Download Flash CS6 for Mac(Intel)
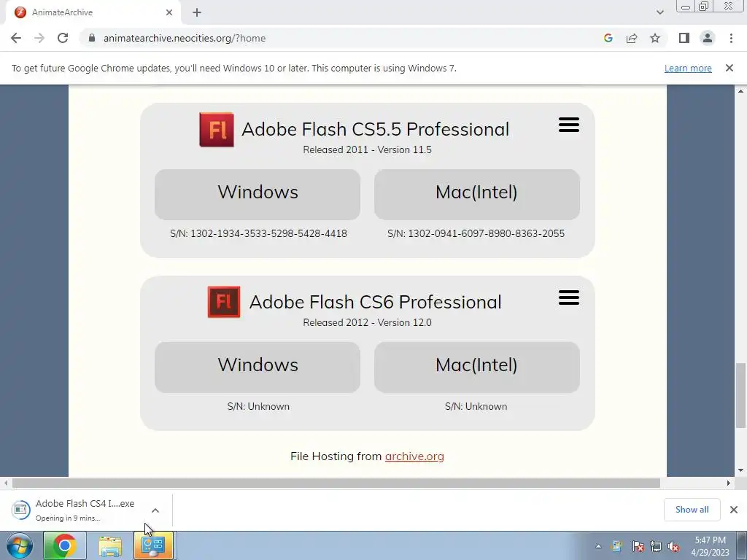Screen dimensions: 747x560 [x=477, y=367]
